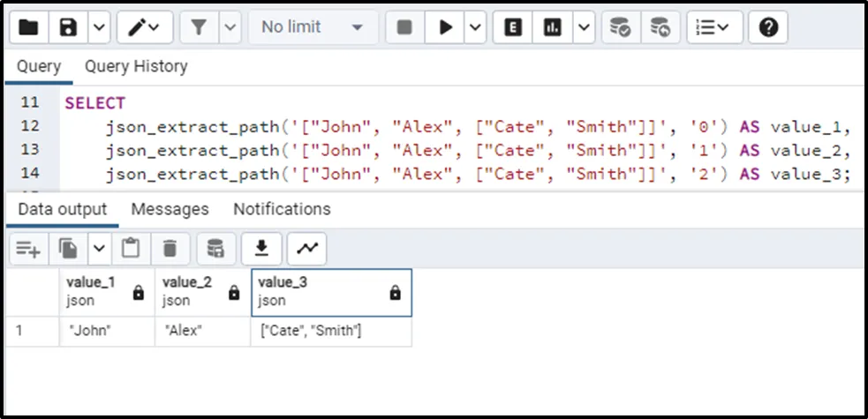Click the Add row icon
Image resolution: width=868 pixels, height=419 pixels.
(x=28, y=250)
